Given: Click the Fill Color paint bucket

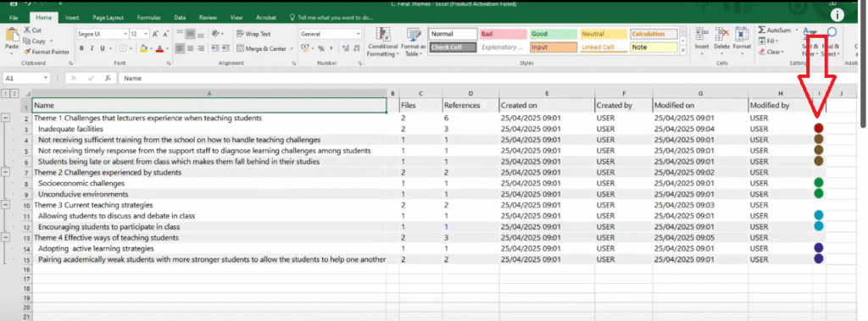Looking at the screenshot, I should pos(144,49).
